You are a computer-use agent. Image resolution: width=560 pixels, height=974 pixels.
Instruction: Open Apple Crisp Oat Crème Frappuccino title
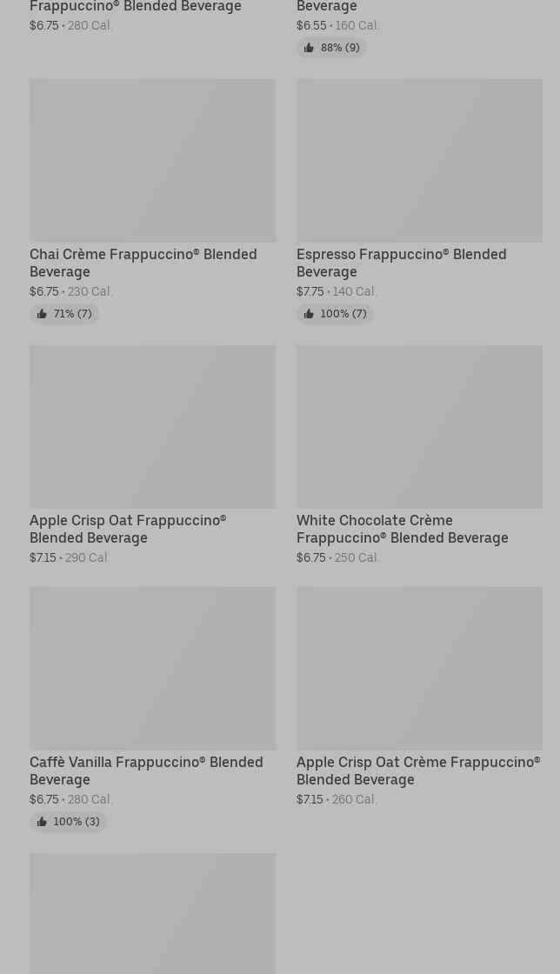click(417, 771)
